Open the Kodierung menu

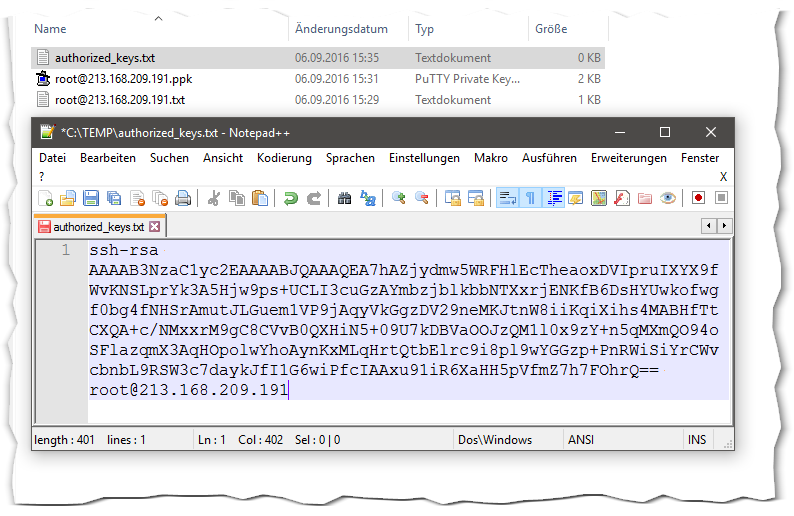click(x=284, y=158)
